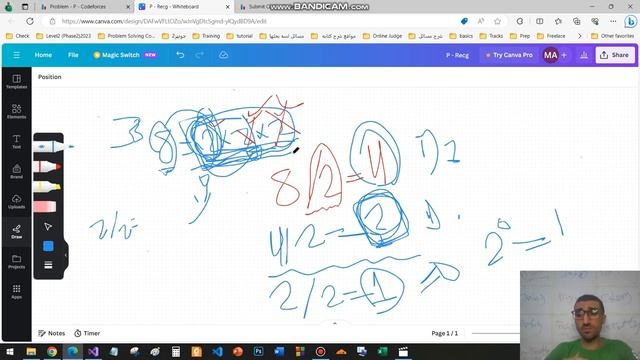The width and height of the screenshot is (640, 360).
Task: Open the stroke weight settings icon
Action: [48, 265]
